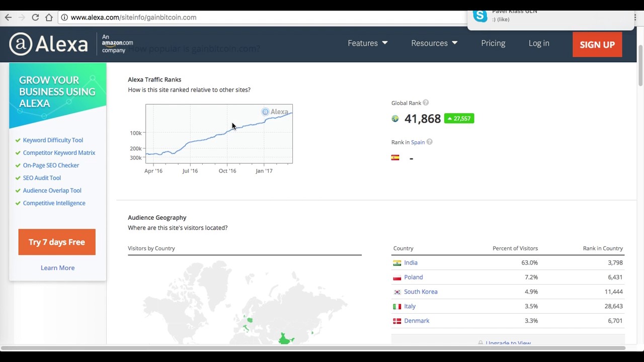This screenshot has height=362, width=644.
Task: Go back using the browser back arrow
Action: pyautogui.click(x=8, y=18)
